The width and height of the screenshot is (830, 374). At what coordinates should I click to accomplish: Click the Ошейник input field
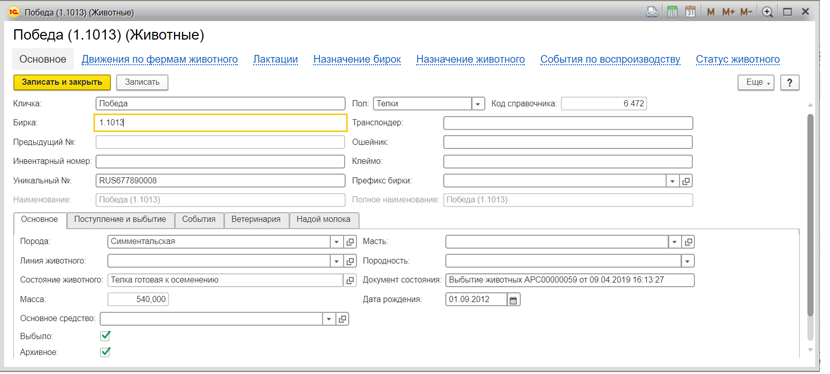(x=568, y=142)
